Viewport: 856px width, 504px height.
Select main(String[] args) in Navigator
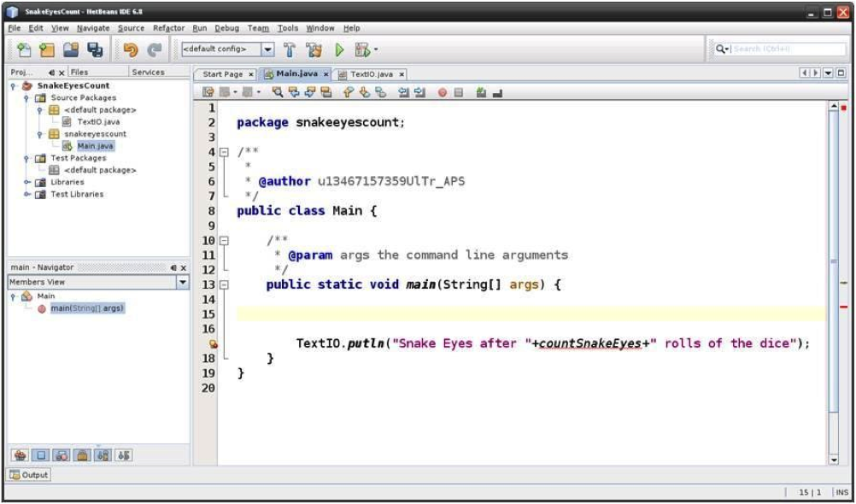tap(87, 308)
